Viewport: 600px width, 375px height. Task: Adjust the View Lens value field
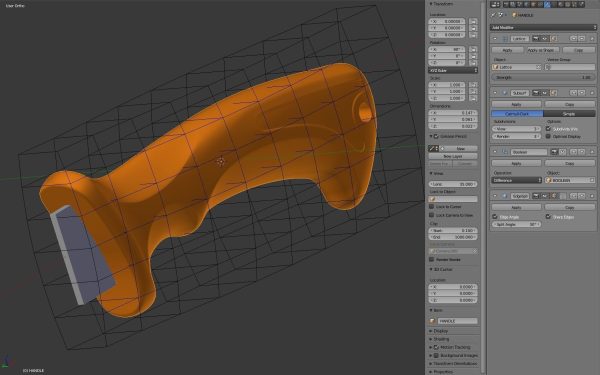tap(453, 184)
